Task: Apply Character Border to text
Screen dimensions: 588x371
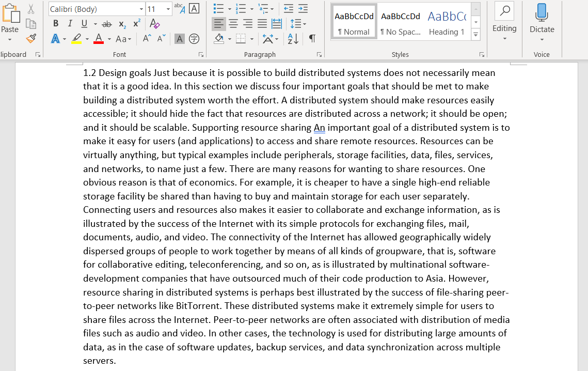Action: tap(194, 8)
